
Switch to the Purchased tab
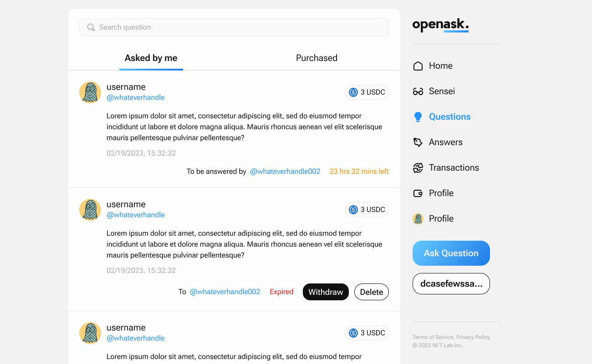click(316, 58)
